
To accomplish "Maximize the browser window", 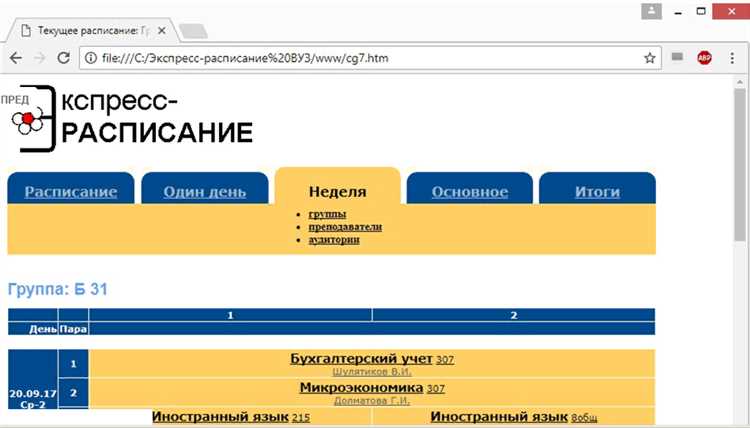I will pyautogui.click(x=701, y=11).
